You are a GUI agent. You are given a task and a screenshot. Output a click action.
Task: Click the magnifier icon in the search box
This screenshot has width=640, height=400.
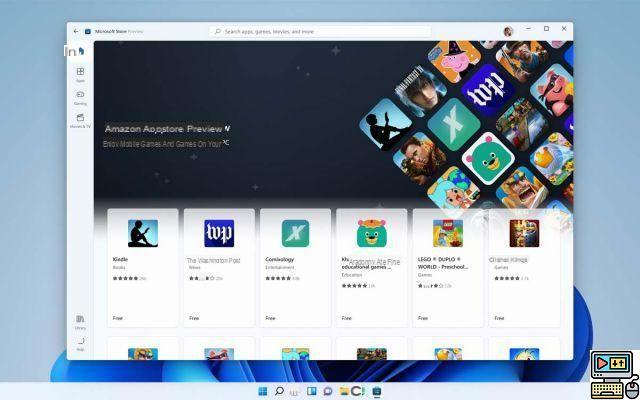218,31
